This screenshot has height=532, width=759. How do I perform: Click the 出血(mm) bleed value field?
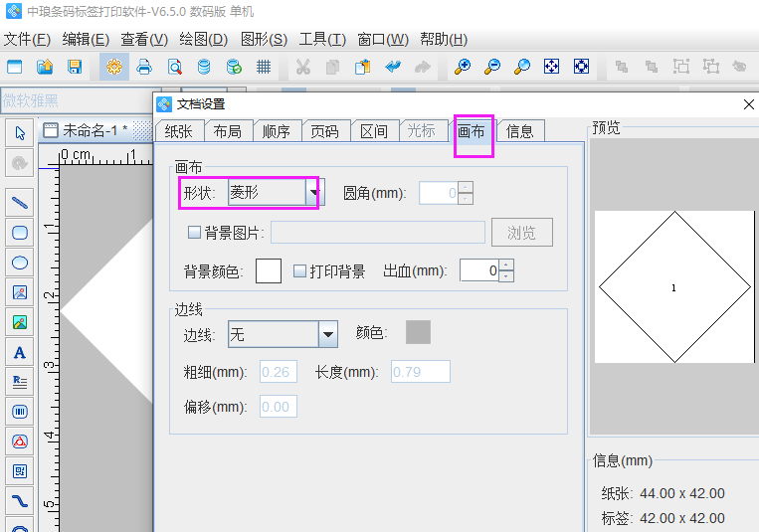(x=479, y=270)
